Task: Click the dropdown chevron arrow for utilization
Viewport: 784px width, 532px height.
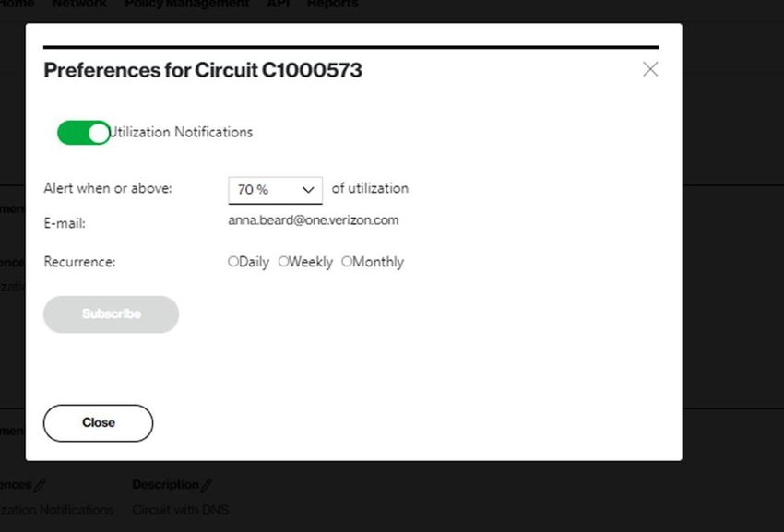Action: 308,190
